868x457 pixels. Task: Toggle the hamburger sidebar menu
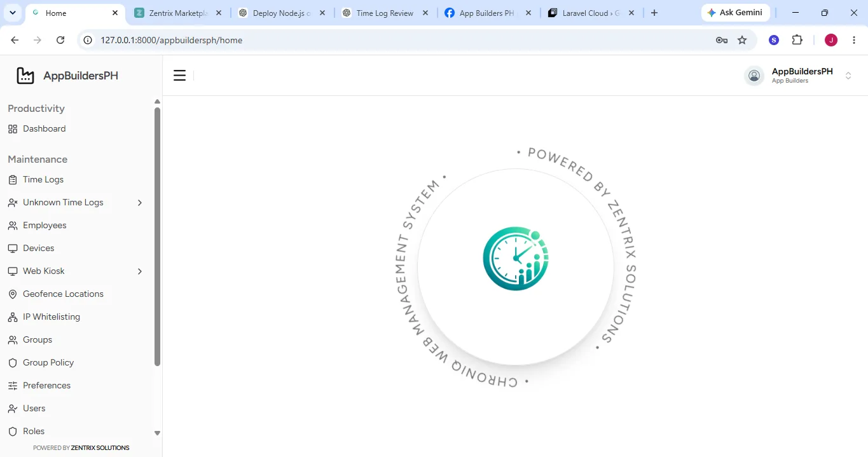[x=179, y=76]
